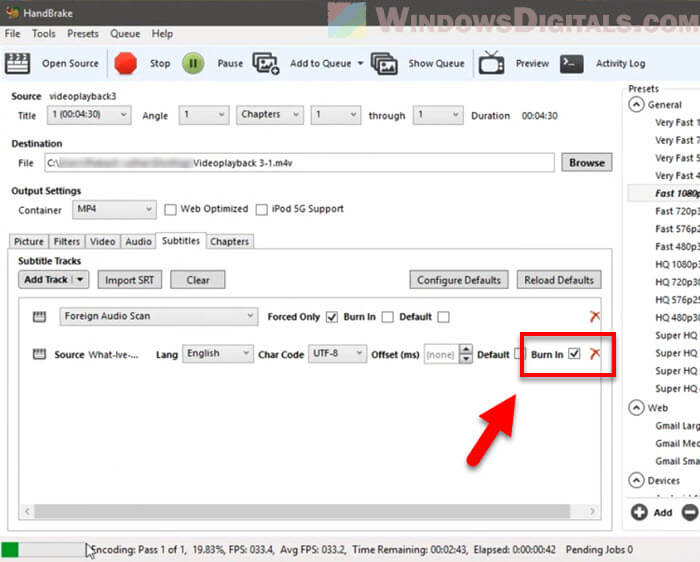
Task: Click the grip icon beside Foreign Audio Scan
Action: click(x=39, y=317)
